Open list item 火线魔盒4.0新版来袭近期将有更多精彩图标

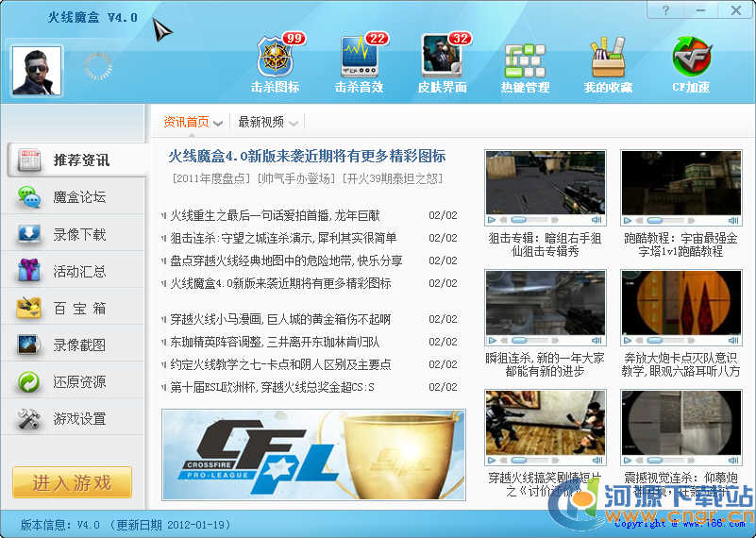coord(280,283)
